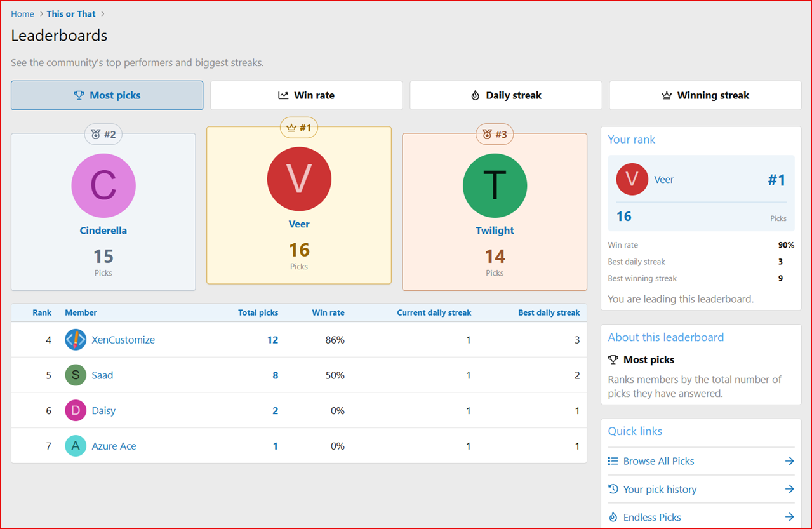Click trophy icon in About this leaderboard
Viewport: 812px width, 529px height.
coord(613,359)
